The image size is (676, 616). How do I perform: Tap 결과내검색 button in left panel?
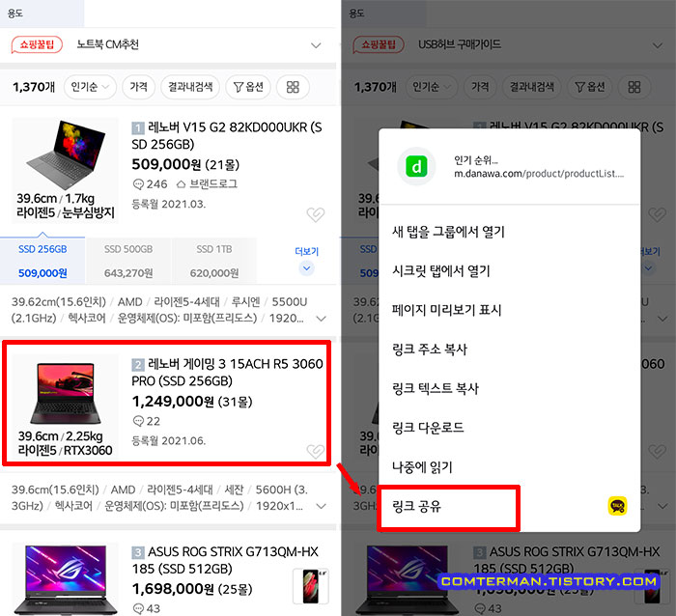pyautogui.click(x=190, y=87)
